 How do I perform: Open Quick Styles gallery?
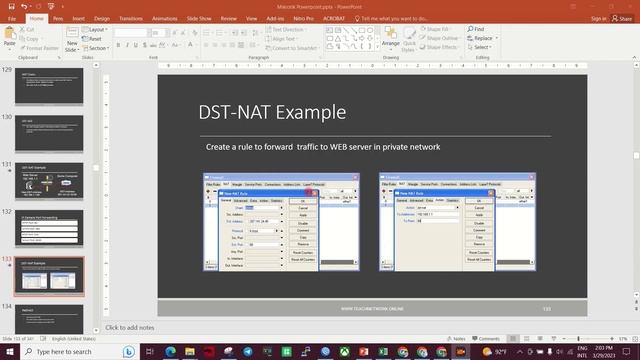click(409, 40)
